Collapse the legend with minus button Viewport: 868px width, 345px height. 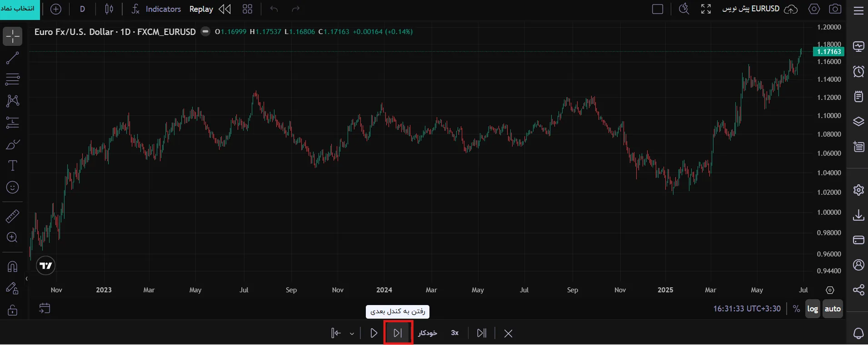tap(205, 31)
